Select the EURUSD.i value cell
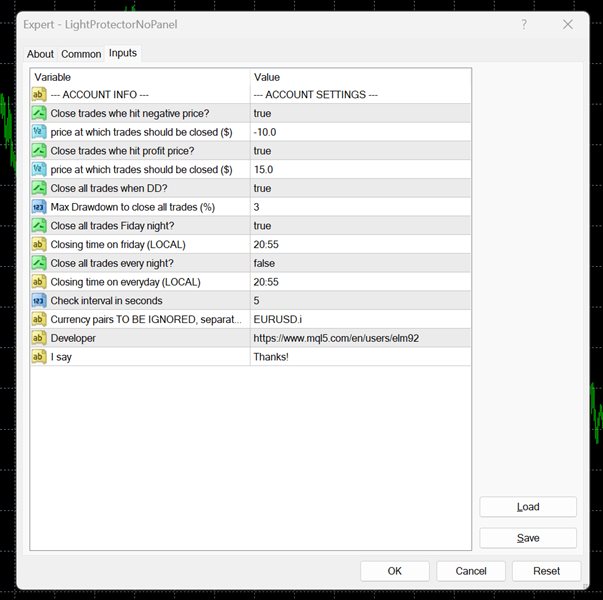The height and width of the screenshot is (600, 603). [360, 319]
